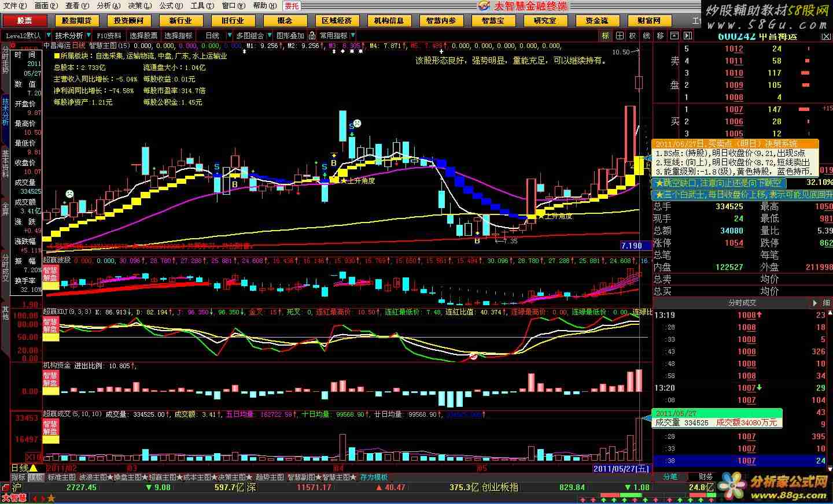
Task: Open the 决策 menu
Action: [139, 6]
